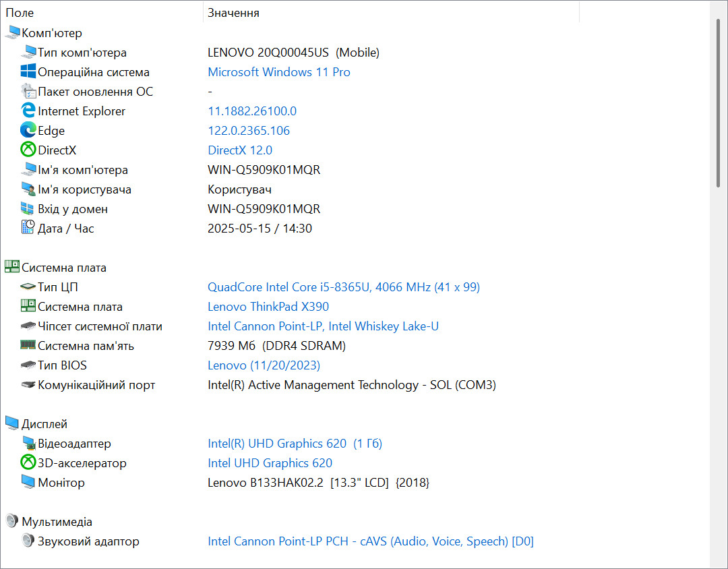Select the Системна плата group label
728x569 pixels.
coord(64,268)
